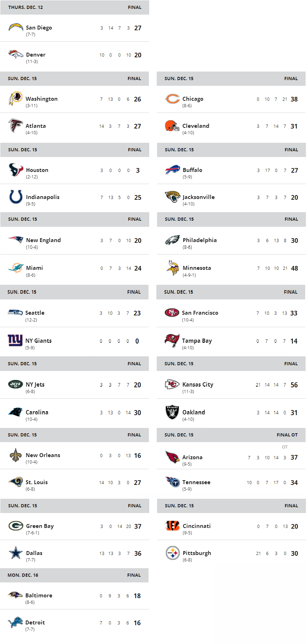Click the Minnesota Vikings logo
The height and width of the screenshot is (644, 307).
pyautogui.click(x=172, y=268)
